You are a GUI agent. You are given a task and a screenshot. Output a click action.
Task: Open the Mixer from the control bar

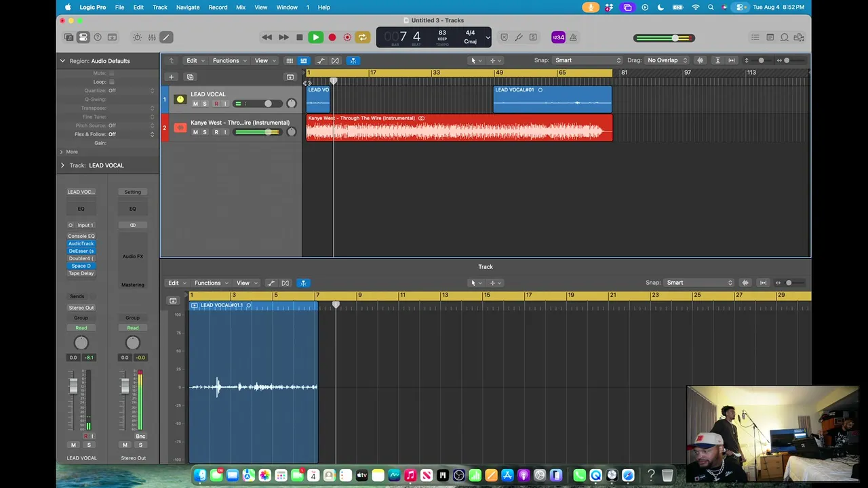(152, 37)
